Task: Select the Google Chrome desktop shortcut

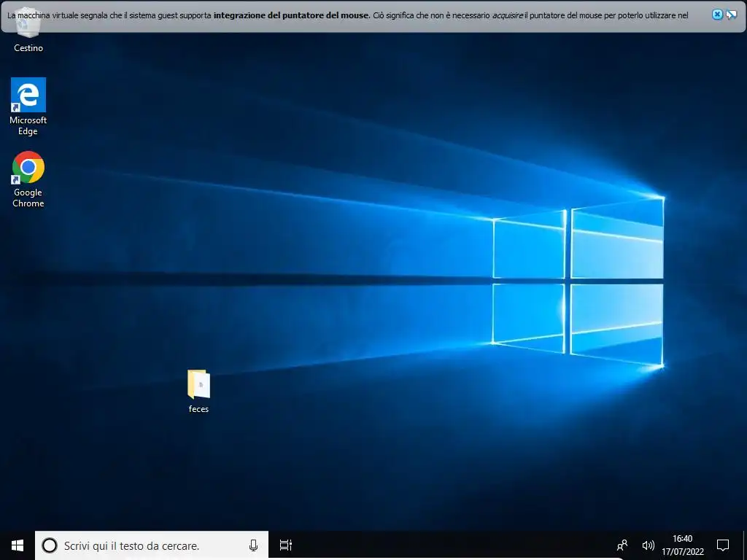Action: [28, 167]
